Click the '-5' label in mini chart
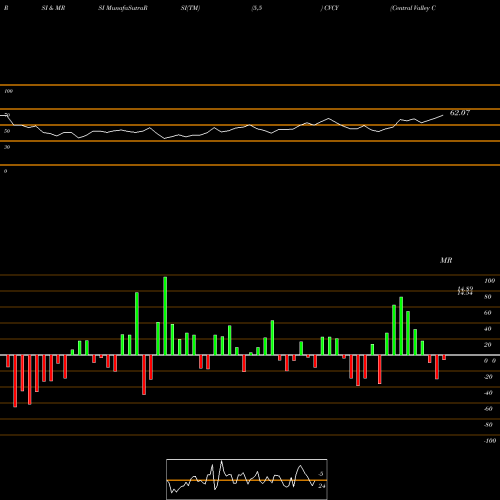500x500 pixels. tap(320, 474)
